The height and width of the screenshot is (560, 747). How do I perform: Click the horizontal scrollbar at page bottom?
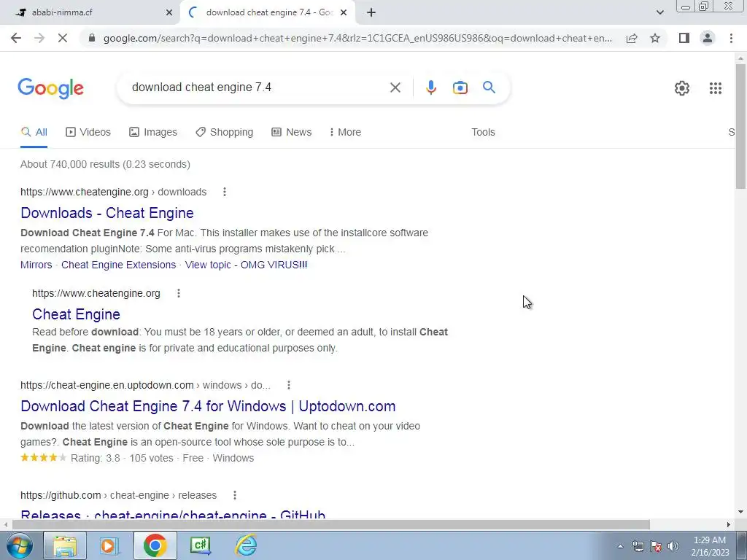pos(331,524)
